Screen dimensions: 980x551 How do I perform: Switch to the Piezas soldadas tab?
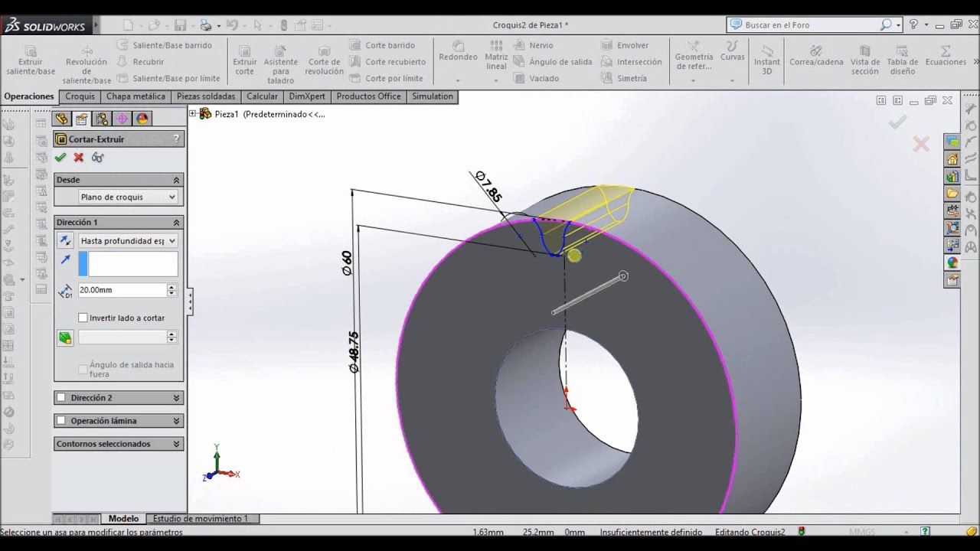coord(206,96)
